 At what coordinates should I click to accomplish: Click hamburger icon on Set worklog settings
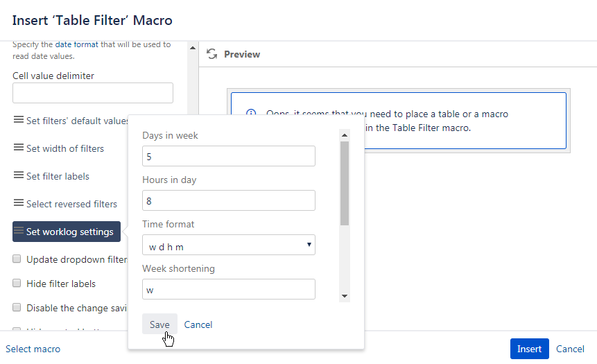pos(19,231)
